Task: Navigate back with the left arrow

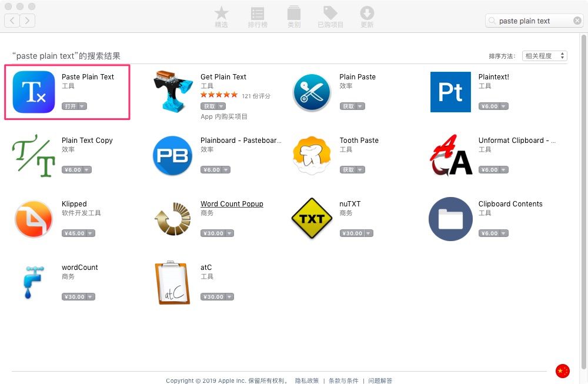Action: pos(12,21)
